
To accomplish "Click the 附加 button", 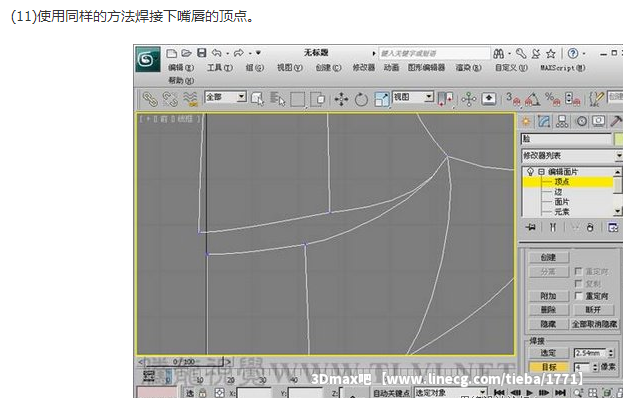I will (x=548, y=296).
